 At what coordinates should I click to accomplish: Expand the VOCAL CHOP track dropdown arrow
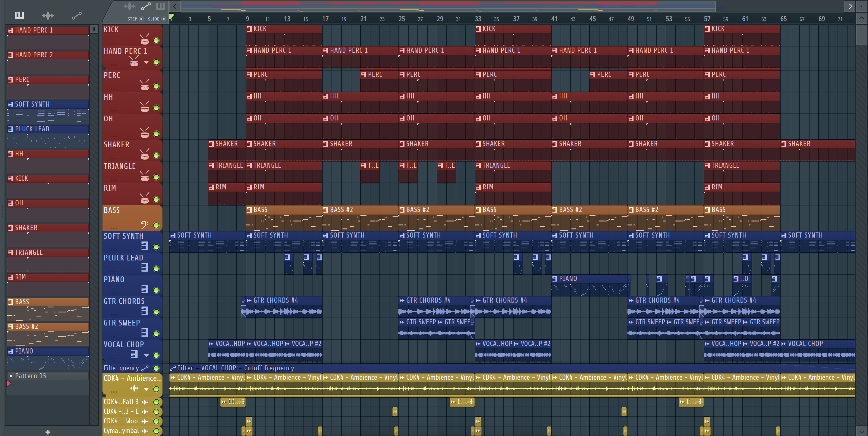pyautogui.click(x=146, y=355)
